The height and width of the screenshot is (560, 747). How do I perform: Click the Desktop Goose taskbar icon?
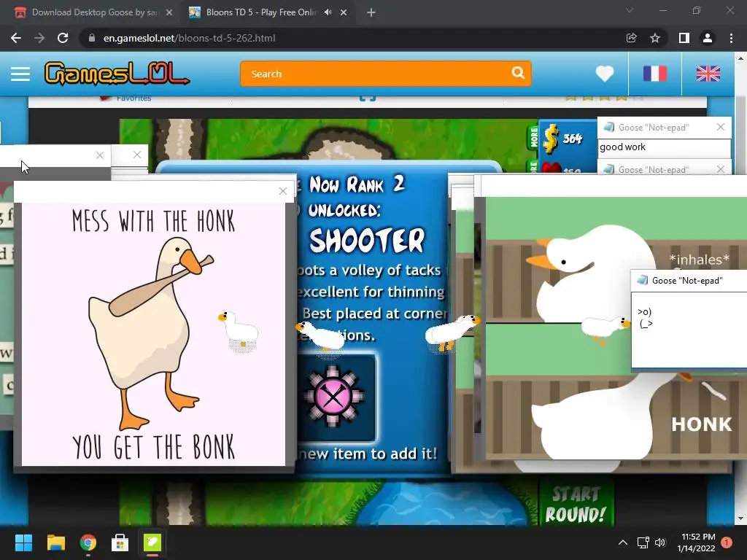pyautogui.click(x=152, y=542)
